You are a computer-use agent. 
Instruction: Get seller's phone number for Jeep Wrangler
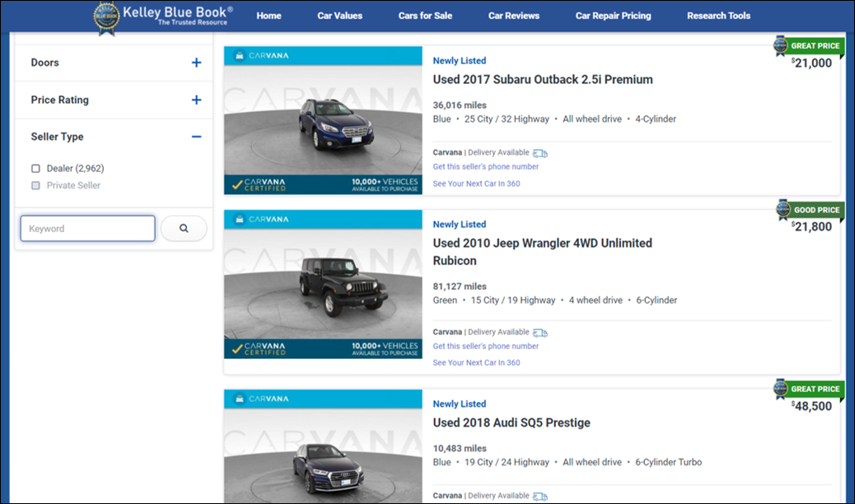(486, 347)
